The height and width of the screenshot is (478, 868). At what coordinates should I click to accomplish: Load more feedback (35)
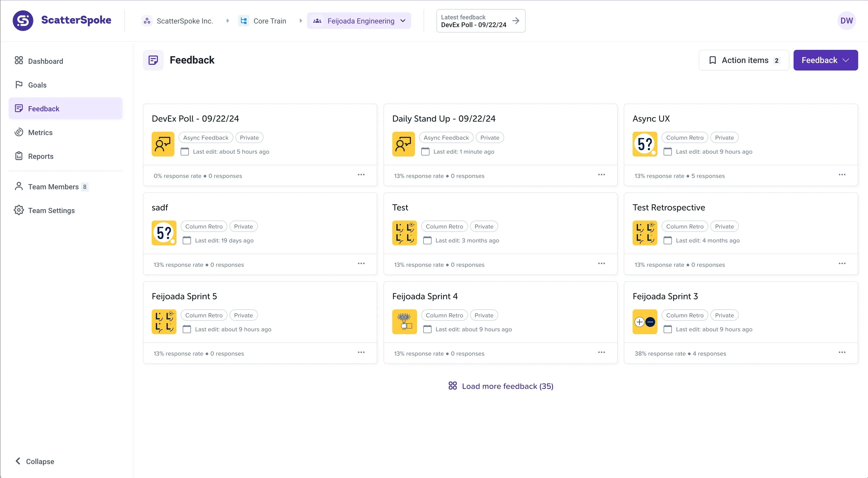click(501, 386)
